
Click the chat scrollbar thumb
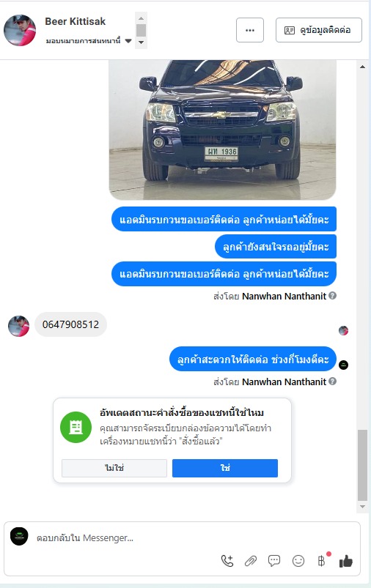coord(362,465)
